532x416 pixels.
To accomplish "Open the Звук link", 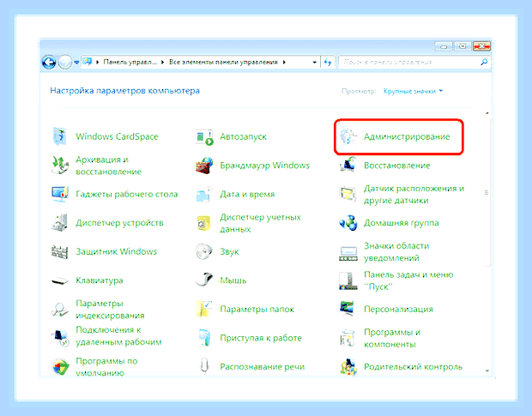I will (x=229, y=252).
